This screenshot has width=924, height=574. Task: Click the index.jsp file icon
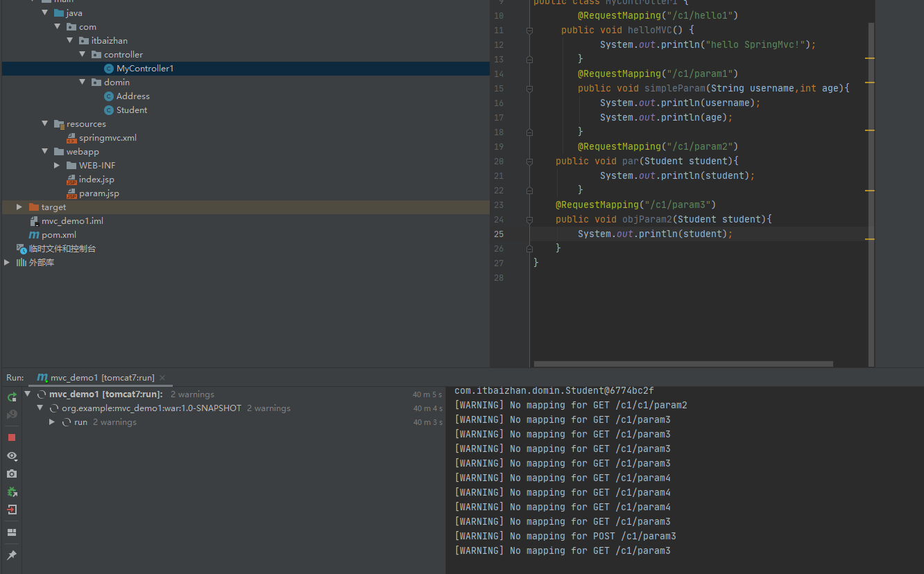point(71,180)
